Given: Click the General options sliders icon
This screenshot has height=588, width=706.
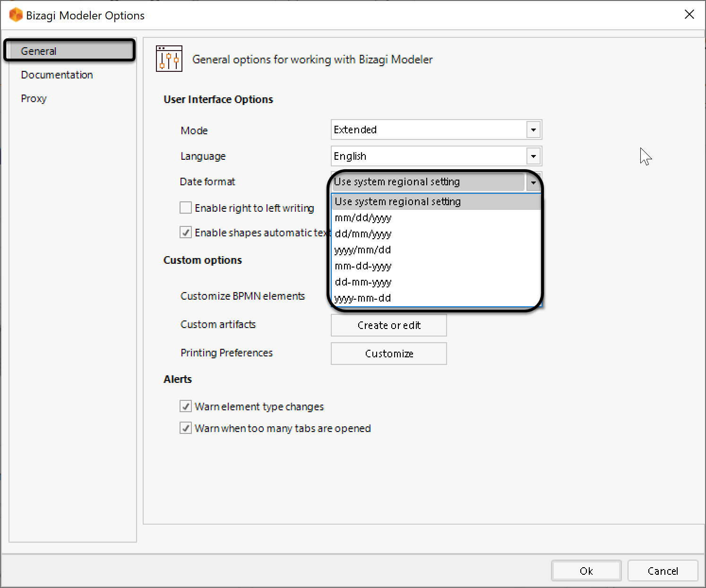Looking at the screenshot, I should [169, 59].
